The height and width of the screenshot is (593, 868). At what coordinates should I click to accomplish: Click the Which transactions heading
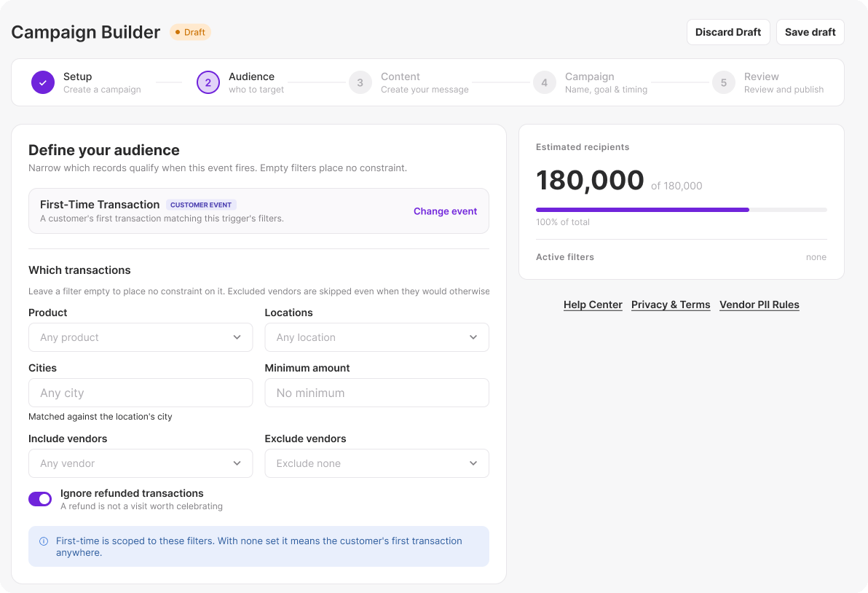[79, 270]
